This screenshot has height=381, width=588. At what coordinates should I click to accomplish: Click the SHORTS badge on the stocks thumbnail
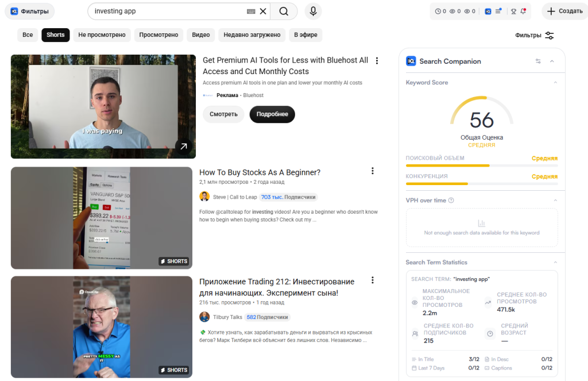tap(174, 261)
